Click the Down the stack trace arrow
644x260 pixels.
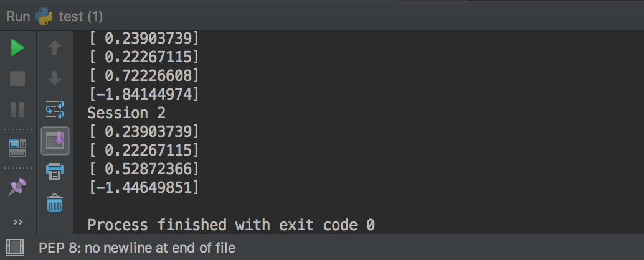click(x=55, y=78)
